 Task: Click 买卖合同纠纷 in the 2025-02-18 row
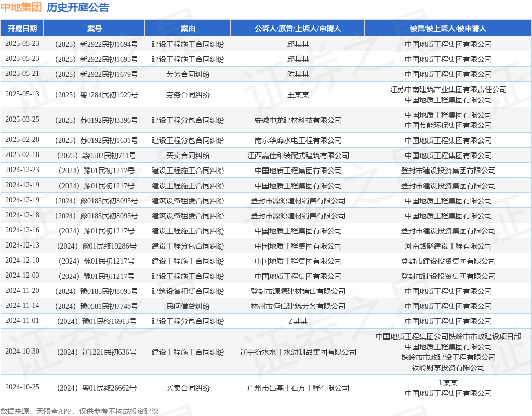coord(188,155)
